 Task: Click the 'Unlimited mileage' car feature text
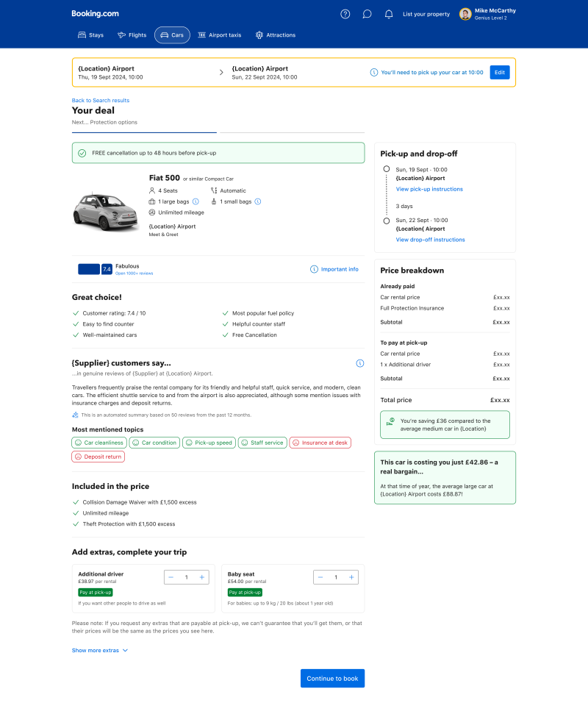[181, 212]
